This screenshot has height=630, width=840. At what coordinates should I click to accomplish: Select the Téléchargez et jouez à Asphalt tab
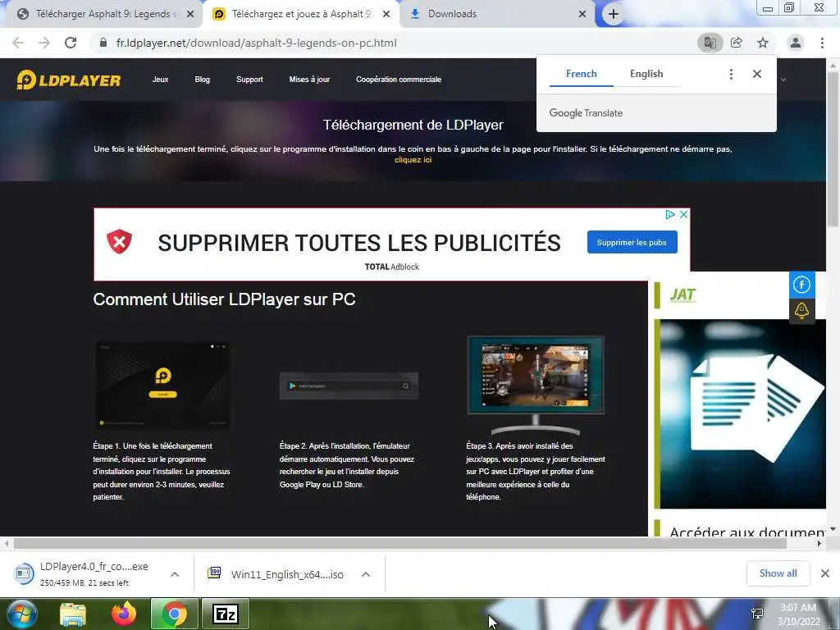tap(301, 15)
